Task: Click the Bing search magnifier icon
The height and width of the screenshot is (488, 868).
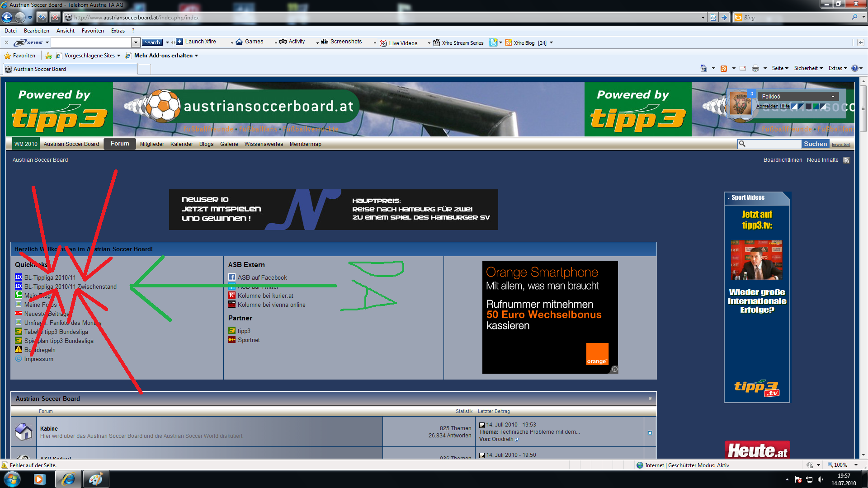Action: point(854,17)
